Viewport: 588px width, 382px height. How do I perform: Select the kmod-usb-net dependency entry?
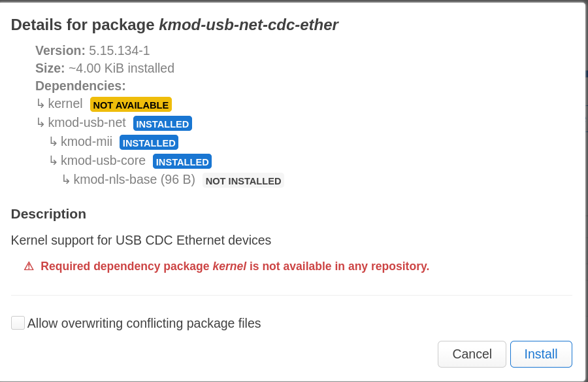click(x=87, y=122)
